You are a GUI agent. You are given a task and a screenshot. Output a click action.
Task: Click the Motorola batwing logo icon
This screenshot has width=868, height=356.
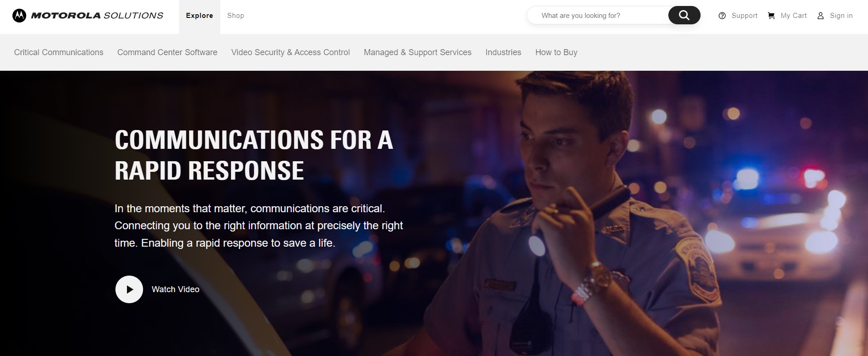pos(19,16)
